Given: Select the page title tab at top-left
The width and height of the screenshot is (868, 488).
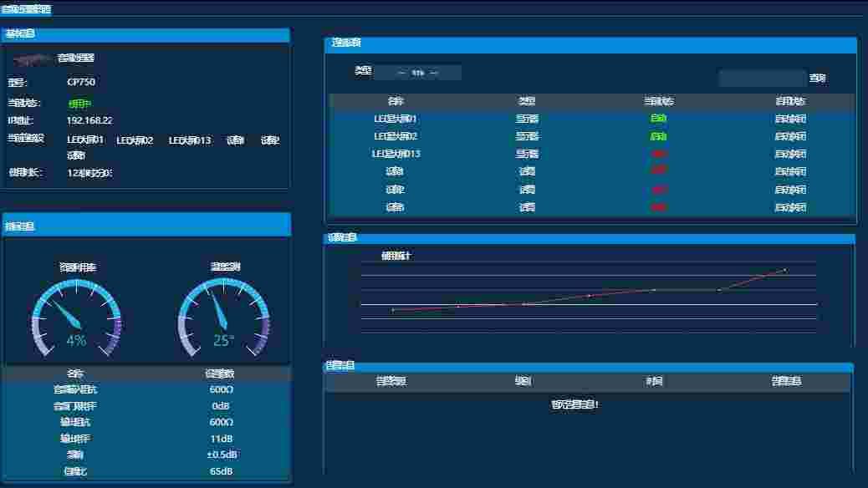Looking at the screenshot, I should pos(26,9).
